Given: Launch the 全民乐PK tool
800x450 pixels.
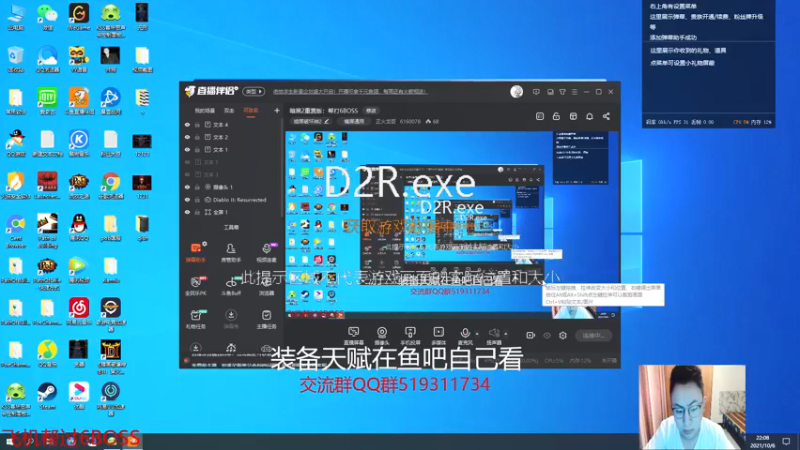Looking at the screenshot, I should click(x=196, y=286).
